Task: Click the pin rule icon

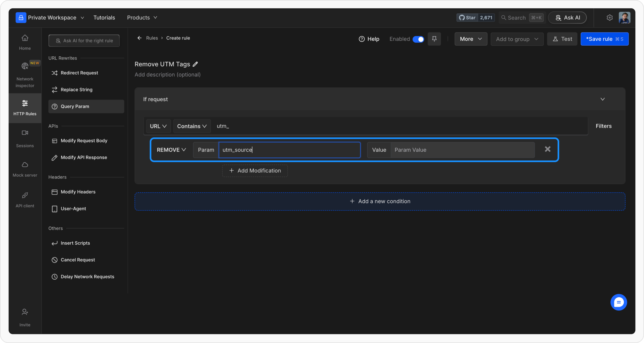Action: pyautogui.click(x=434, y=39)
